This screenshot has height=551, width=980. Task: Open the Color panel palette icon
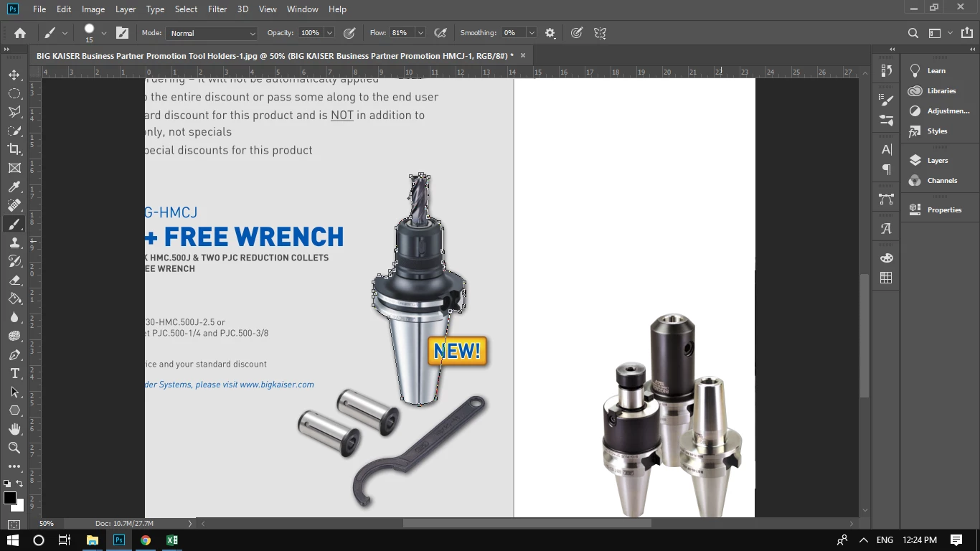point(887,258)
